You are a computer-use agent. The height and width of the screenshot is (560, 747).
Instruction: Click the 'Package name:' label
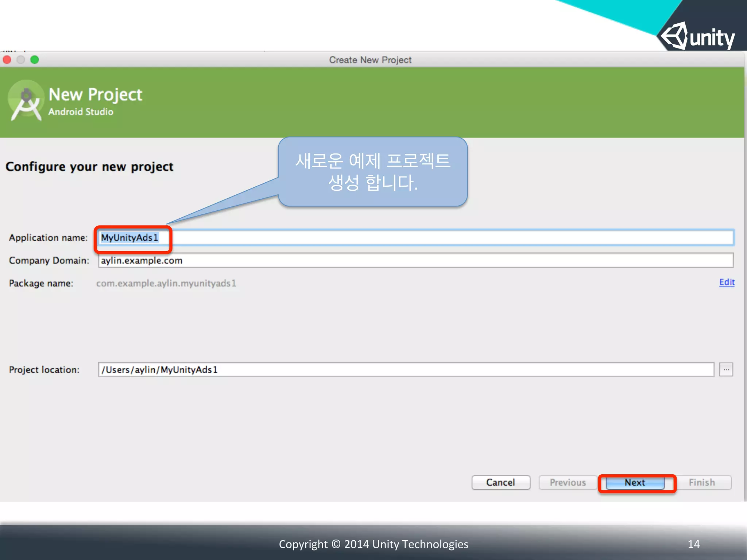coord(41,283)
